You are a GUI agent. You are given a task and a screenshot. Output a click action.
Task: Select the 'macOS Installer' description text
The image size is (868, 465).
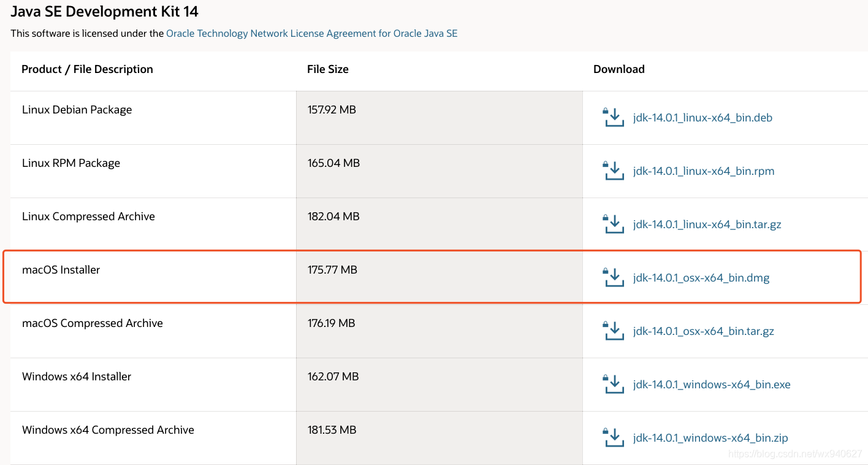click(x=61, y=270)
